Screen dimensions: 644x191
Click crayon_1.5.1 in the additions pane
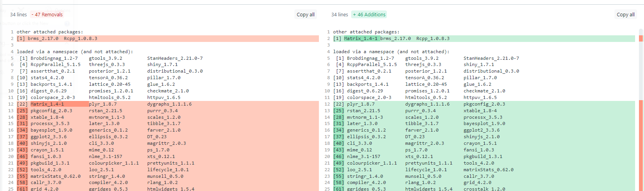(480, 143)
